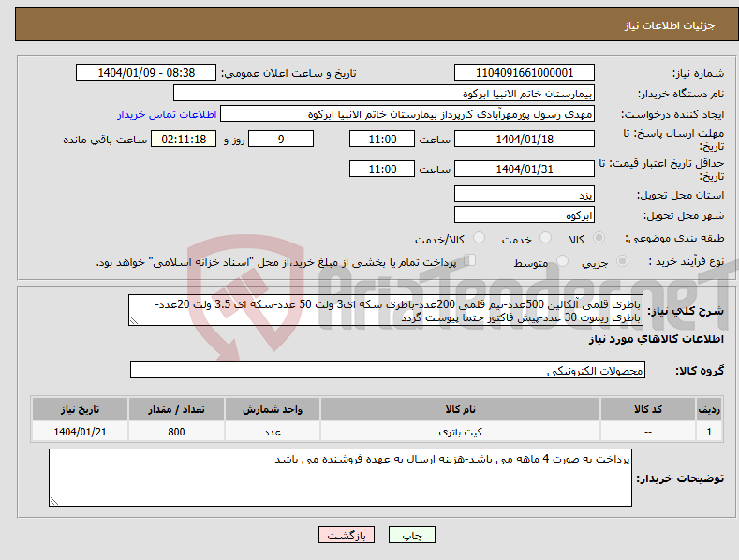Screen dimensions: 739x560
Task: Click the response deadline time field 11:00
Action: [x=382, y=139]
